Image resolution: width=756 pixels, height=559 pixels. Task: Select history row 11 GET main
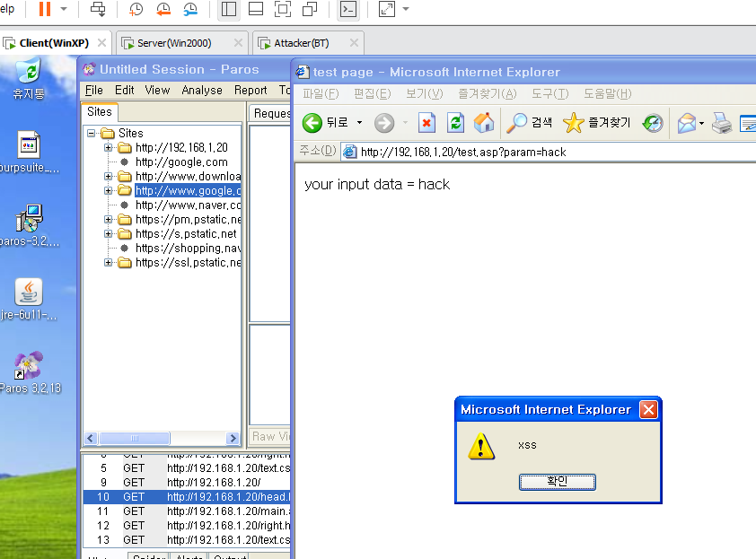click(187, 511)
